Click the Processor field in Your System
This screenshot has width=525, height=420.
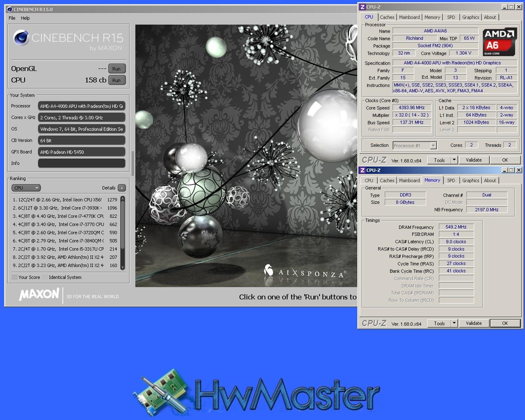pos(82,106)
